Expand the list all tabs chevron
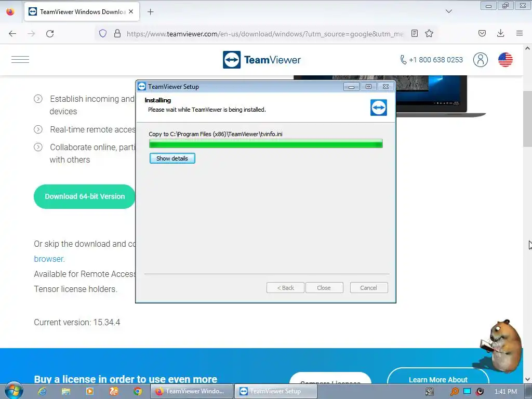The image size is (532, 399). point(448,11)
